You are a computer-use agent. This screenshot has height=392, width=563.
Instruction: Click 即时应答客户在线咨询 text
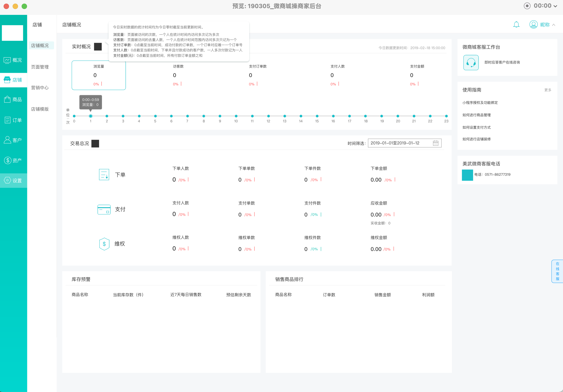(502, 62)
